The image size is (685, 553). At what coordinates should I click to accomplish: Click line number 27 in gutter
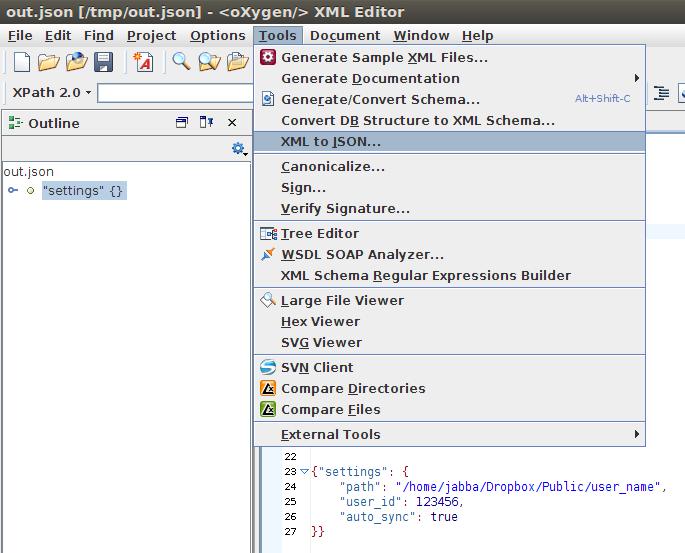[291, 531]
